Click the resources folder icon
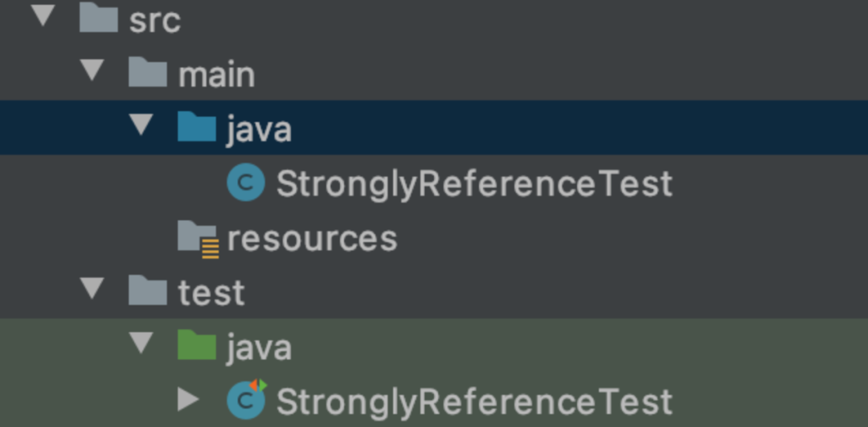868x427 pixels. click(199, 239)
